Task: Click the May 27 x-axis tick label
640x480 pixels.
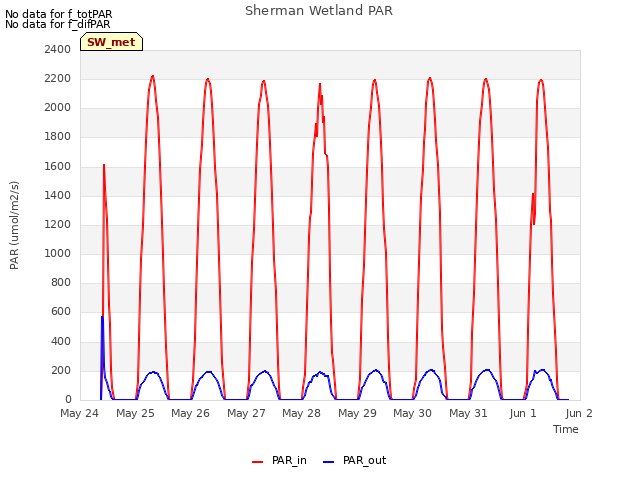Action: [247, 413]
